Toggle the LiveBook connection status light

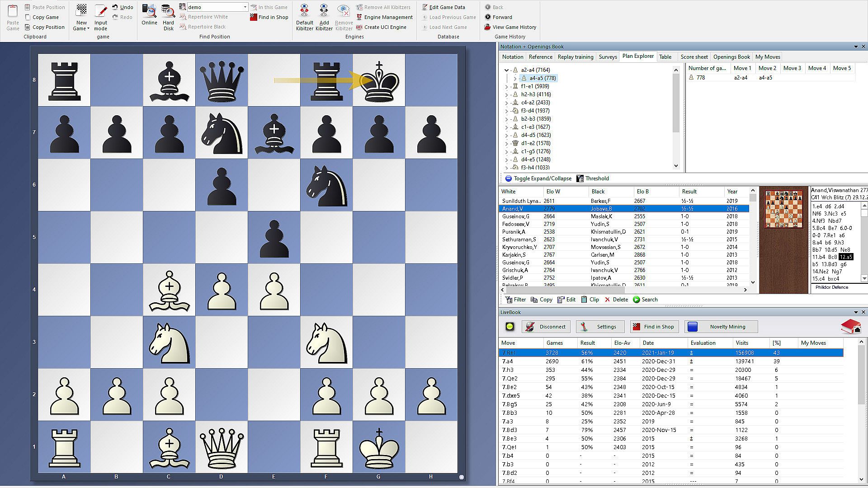[x=509, y=327]
